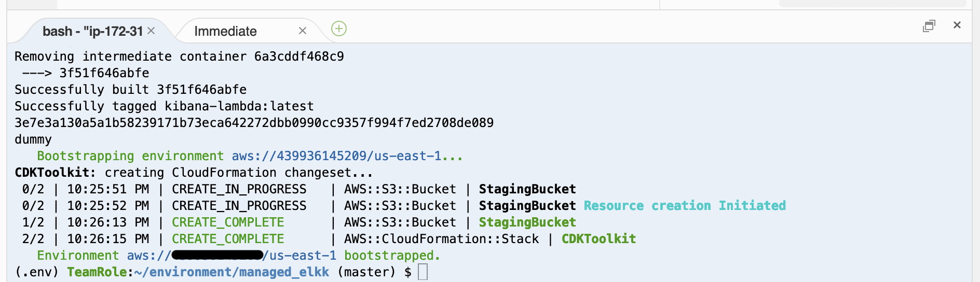Click the CREATE_COMPLETE status at 10:26:13 PM
Screen dimensions: 980x282
click(x=228, y=222)
